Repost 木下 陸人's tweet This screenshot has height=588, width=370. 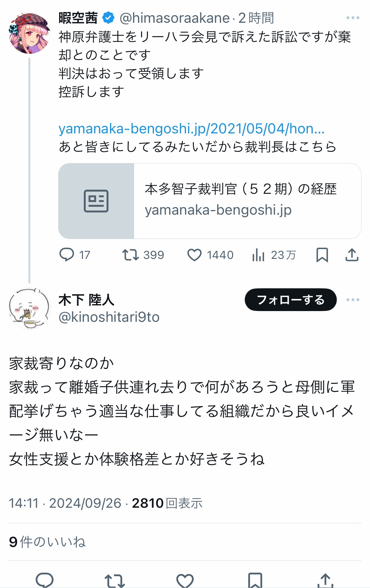point(114,580)
